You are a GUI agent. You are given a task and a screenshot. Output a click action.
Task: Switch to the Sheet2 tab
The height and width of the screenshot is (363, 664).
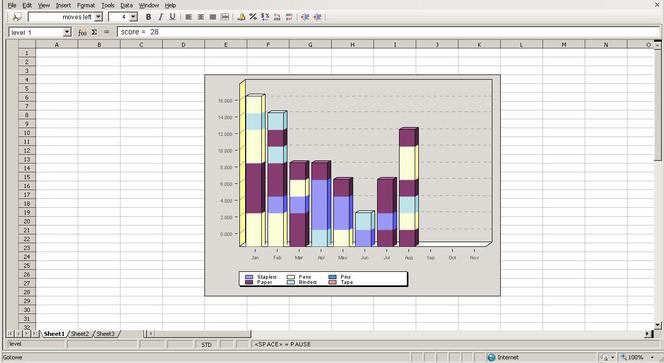[x=80, y=334]
